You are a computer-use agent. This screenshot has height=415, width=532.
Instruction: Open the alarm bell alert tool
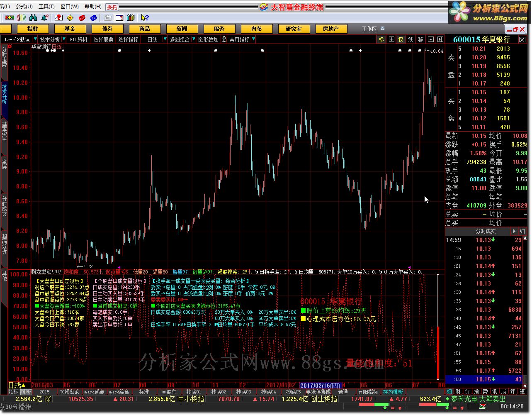click(45, 18)
